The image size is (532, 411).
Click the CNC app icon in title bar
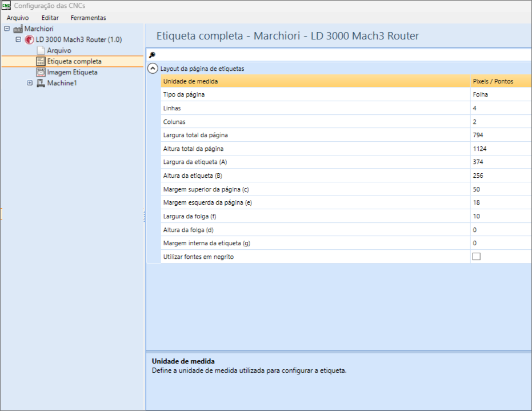(x=6, y=6)
